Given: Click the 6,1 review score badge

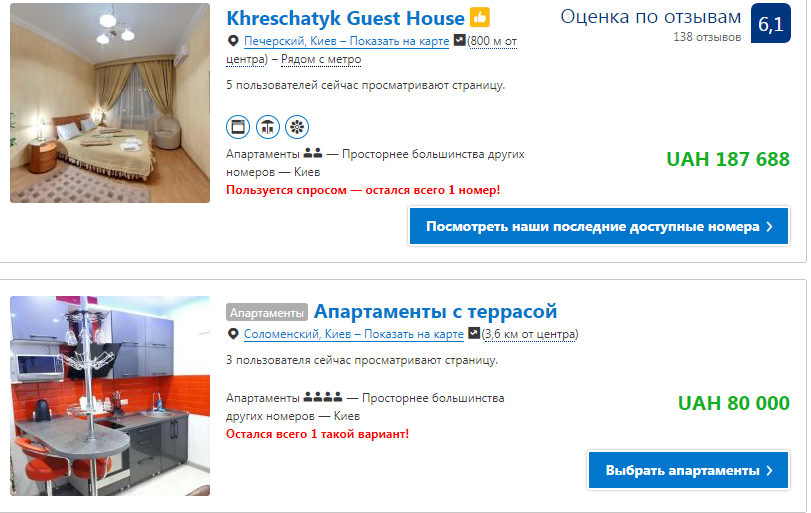Looking at the screenshot, I should coord(771,23).
